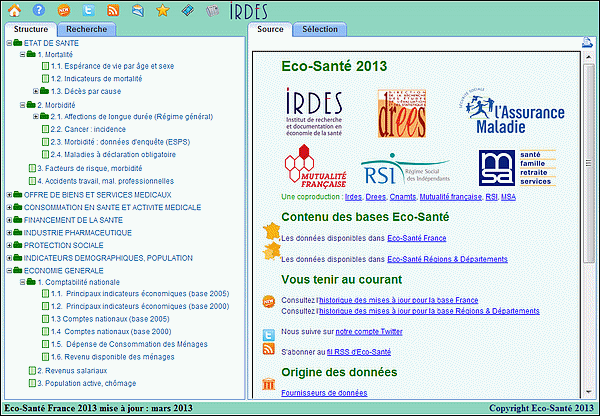Select 1.1. Espérance de vie par âge et sexe
The height and width of the screenshot is (416, 600).
click(112, 66)
